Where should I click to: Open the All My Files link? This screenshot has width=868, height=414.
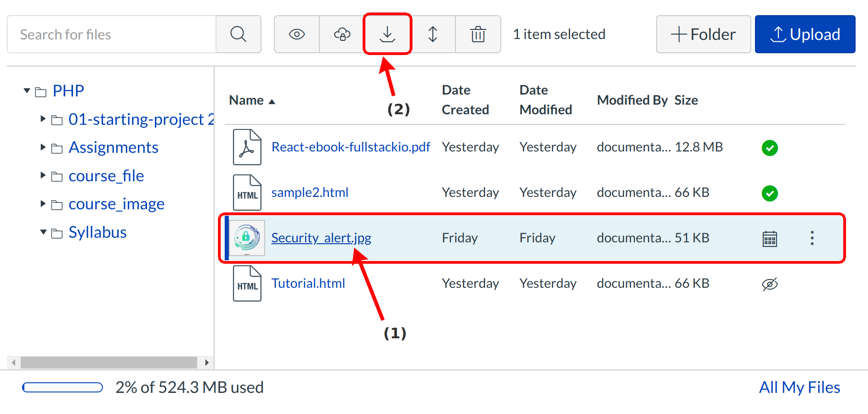(x=799, y=387)
